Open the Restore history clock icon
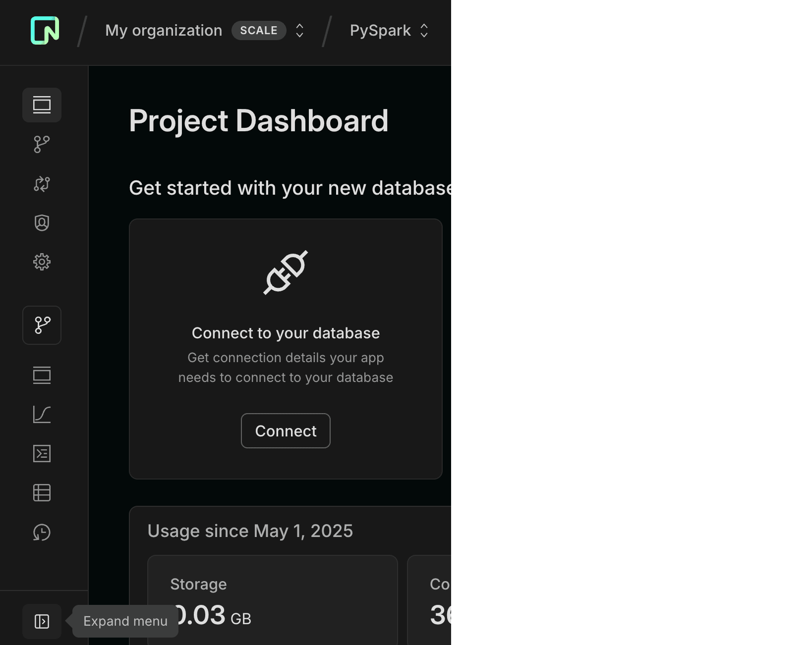Image resolution: width=812 pixels, height=645 pixels. (x=42, y=533)
